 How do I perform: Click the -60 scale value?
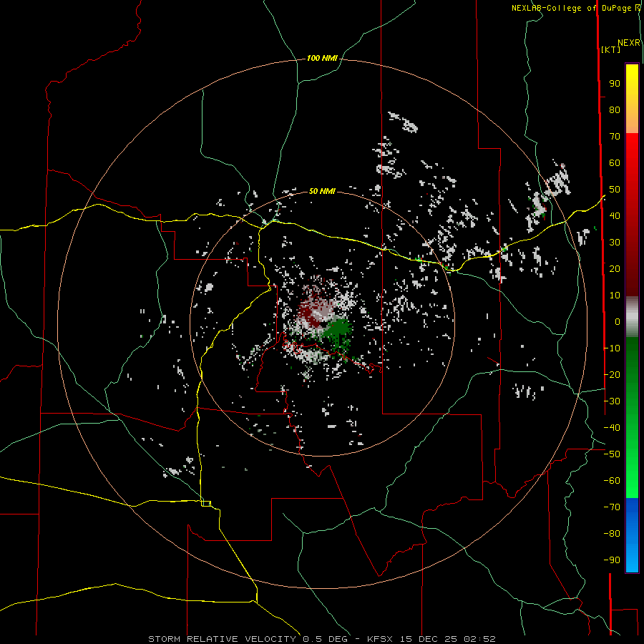pos(612,481)
